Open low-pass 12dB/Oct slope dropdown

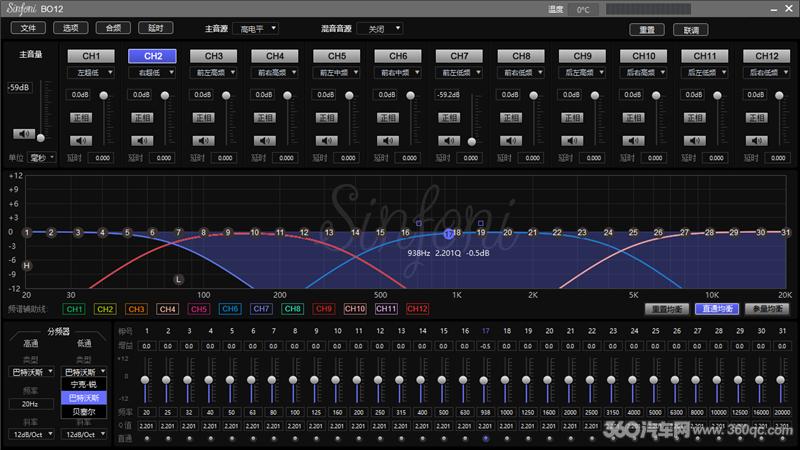click(x=84, y=434)
